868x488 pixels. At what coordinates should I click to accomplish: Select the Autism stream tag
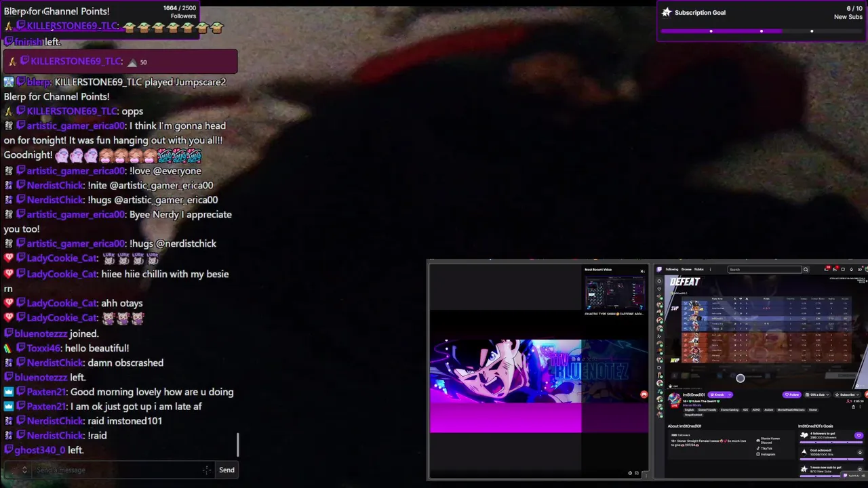(x=768, y=410)
